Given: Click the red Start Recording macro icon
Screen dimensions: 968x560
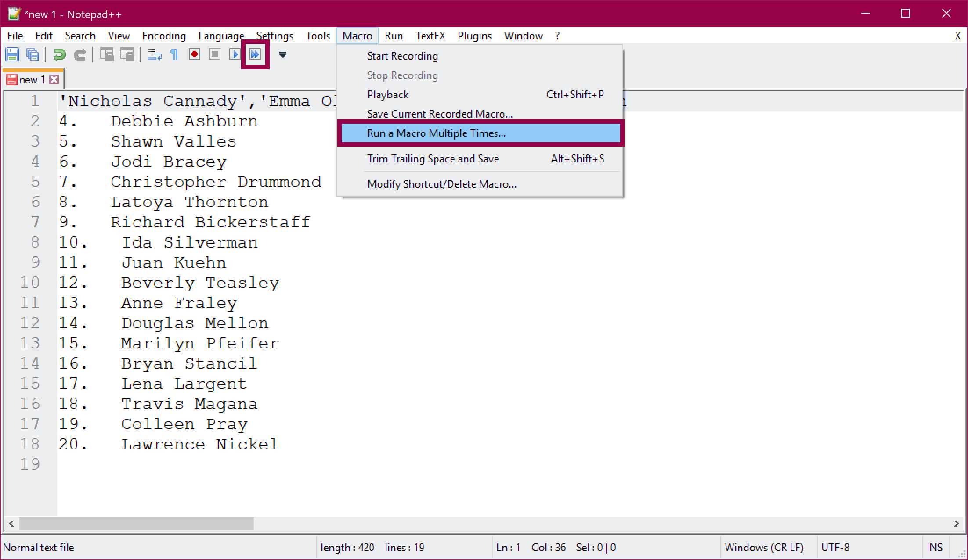Looking at the screenshot, I should pyautogui.click(x=194, y=54).
